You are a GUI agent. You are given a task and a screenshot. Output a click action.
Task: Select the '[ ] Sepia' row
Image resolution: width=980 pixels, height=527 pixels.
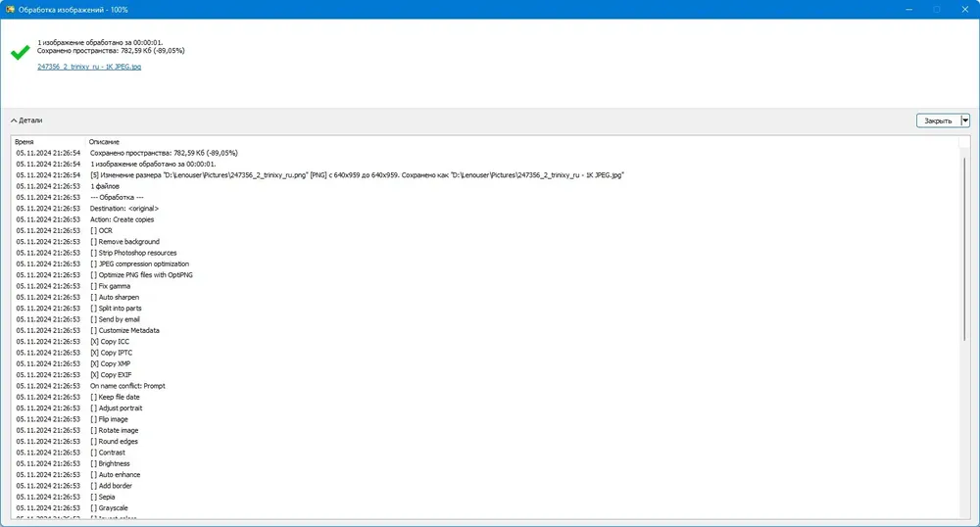point(485,497)
